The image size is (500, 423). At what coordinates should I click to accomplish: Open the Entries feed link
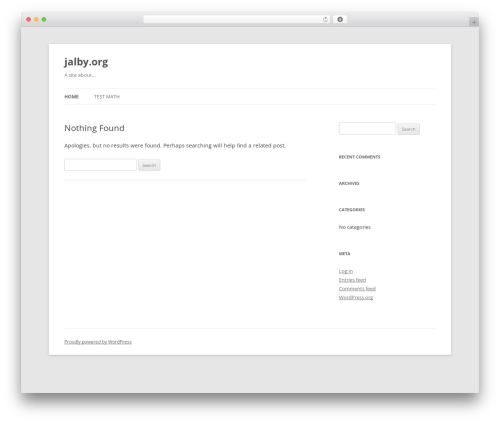coord(352,280)
